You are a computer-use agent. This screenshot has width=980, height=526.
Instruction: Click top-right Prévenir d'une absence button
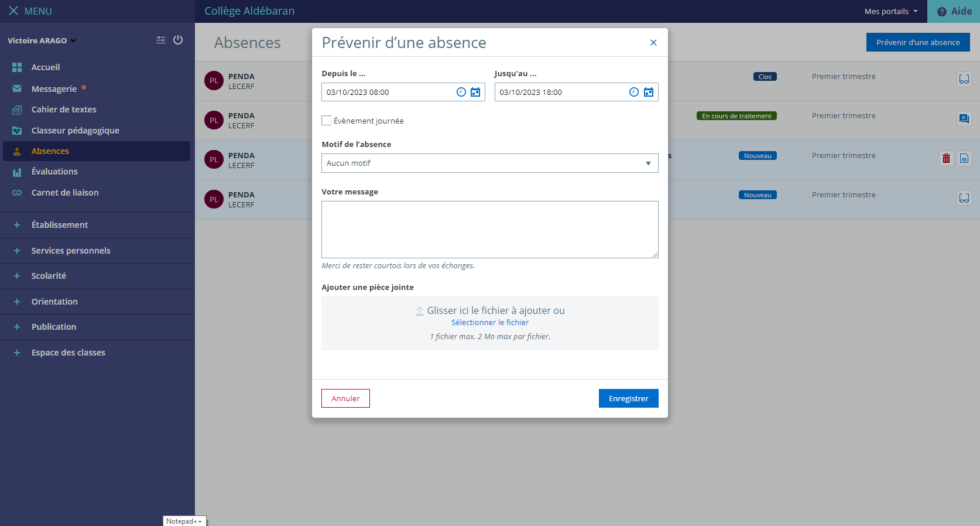coord(918,42)
